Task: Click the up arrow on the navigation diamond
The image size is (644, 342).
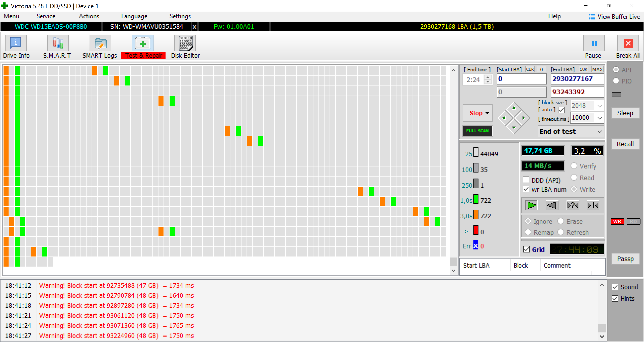Action: tap(514, 108)
